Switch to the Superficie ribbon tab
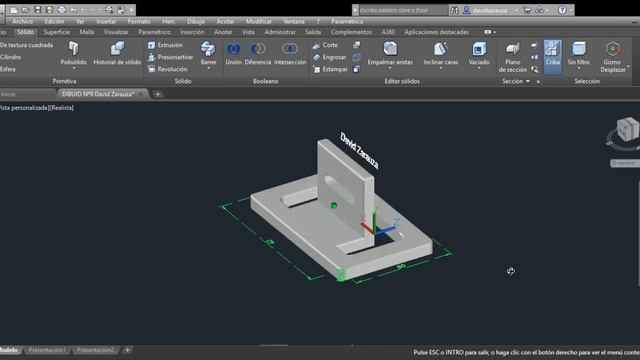Viewport: 640px width, 360px height. [x=56, y=32]
